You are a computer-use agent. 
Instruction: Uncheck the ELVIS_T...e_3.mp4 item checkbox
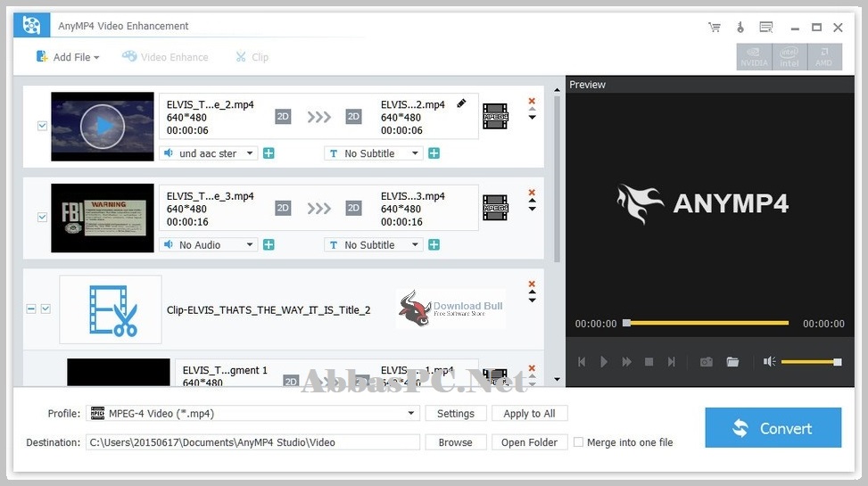click(x=42, y=217)
